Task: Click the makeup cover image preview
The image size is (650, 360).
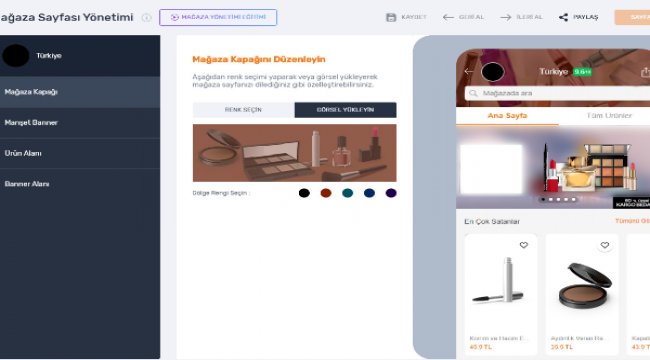Action: (x=294, y=153)
